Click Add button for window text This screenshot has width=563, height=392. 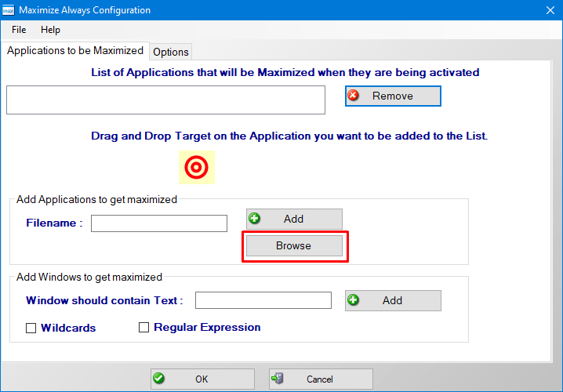point(393,300)
